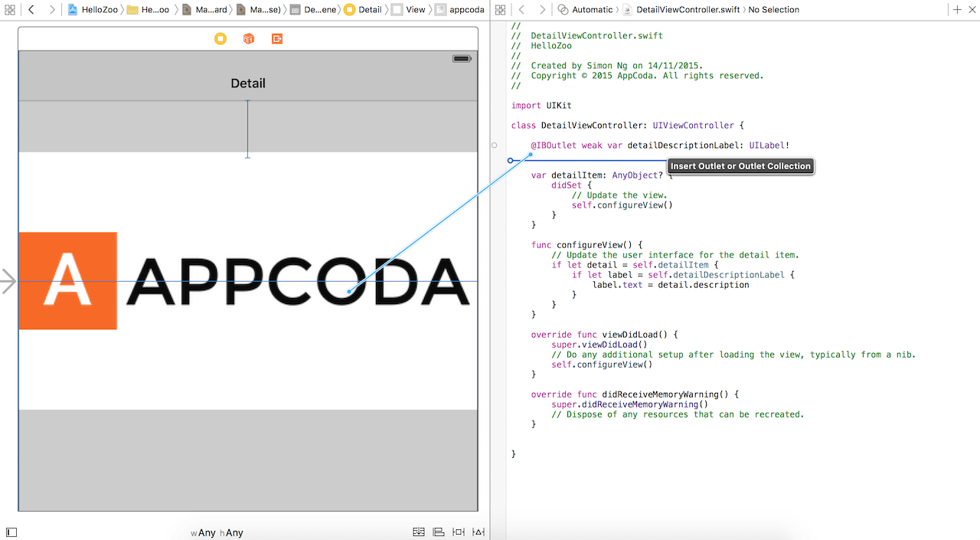Click the Detail navigation bar title
Screen dimensions: 980x540
pos(248,83)
